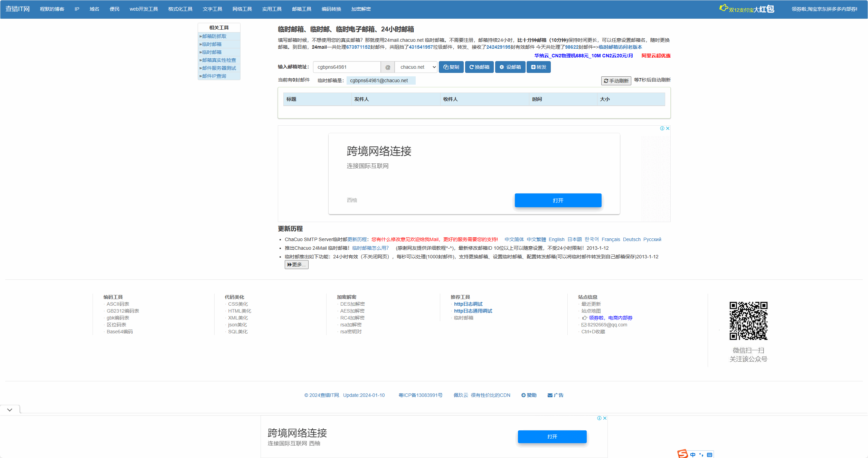
Task: Click the 广告 envelope link in footer
Action: pos(555,395)
